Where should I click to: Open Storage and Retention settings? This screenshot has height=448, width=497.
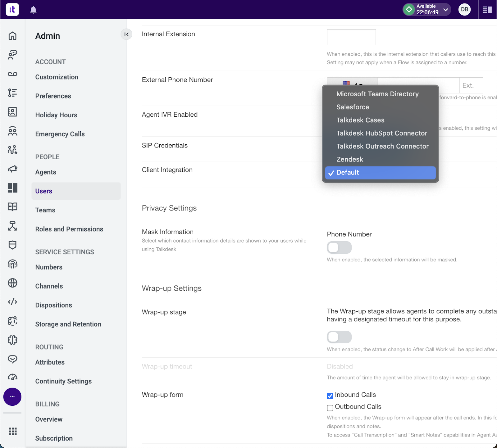coord(68,324)
